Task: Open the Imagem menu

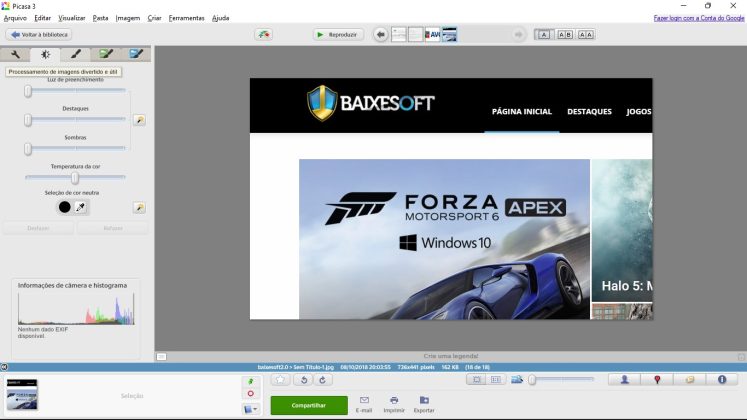Action: (128, 18)
